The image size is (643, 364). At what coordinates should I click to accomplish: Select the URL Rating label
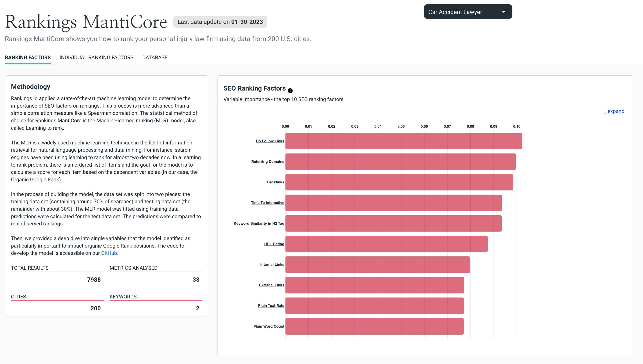[274, 244]
